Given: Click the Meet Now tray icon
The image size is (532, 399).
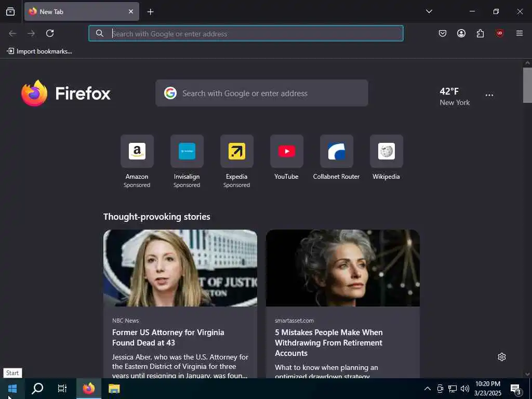Looking at the screenshot, I should coord(440,389).
